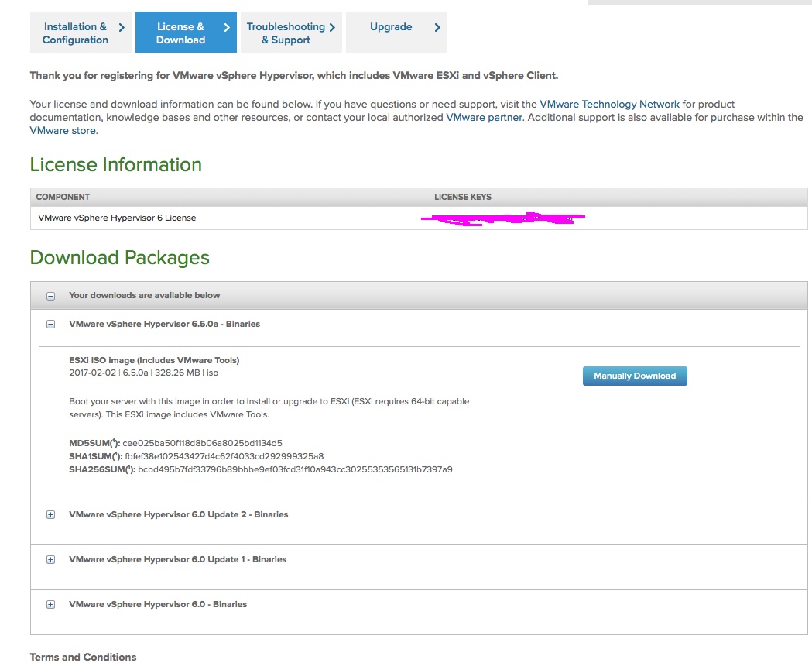Click 'ESXi ISO image (Includes VMware Tools)' title
Viewport: 812px width, 663px height.
154,360
